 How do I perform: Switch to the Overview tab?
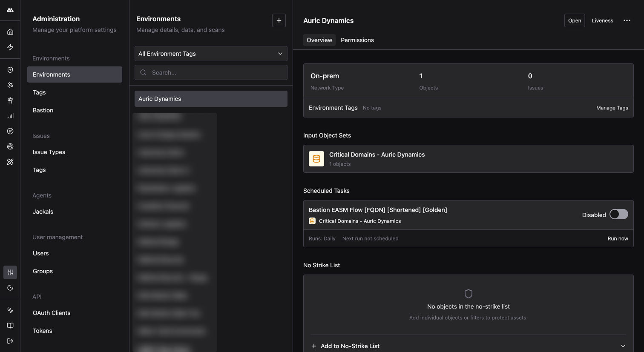[319, 40]
